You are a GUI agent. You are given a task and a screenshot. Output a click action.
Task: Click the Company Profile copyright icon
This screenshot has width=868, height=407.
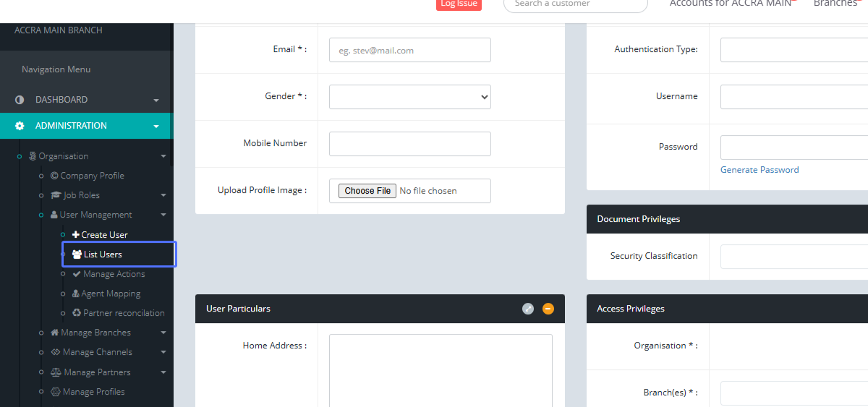[x=54, y=176]
